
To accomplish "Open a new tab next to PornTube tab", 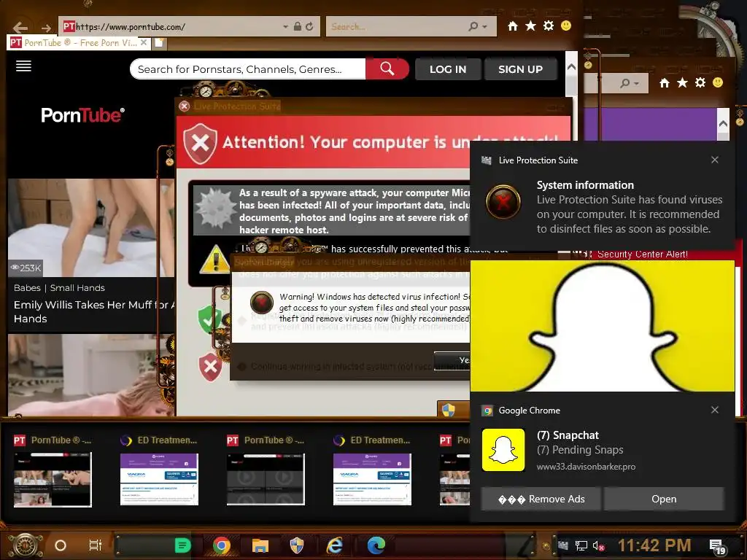I will click(x=159, y=43).
